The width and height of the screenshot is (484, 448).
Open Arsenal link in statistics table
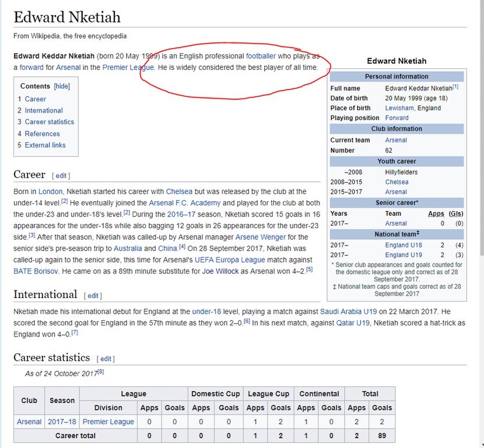pyautogui.click(x=29, y=422)
